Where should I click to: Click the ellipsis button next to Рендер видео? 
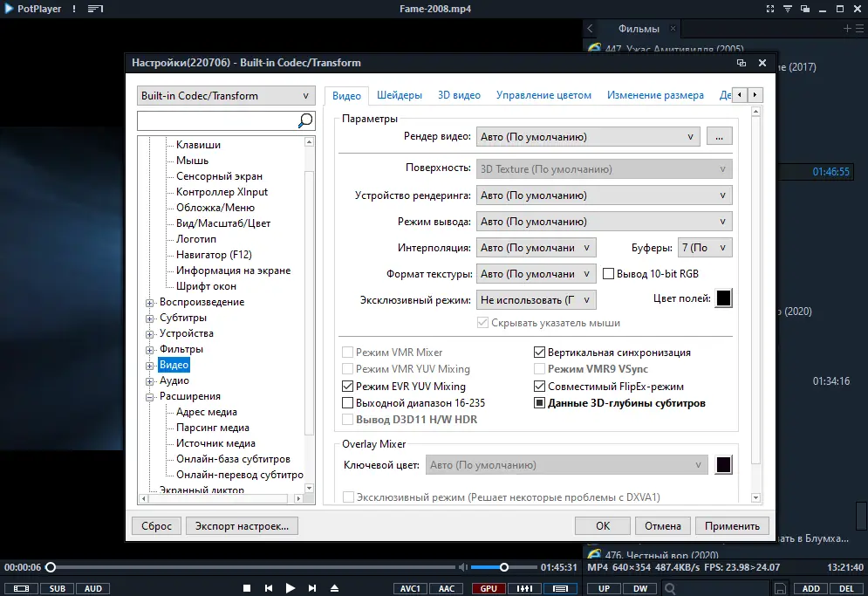pyautogui.click(x=719, y=137)
